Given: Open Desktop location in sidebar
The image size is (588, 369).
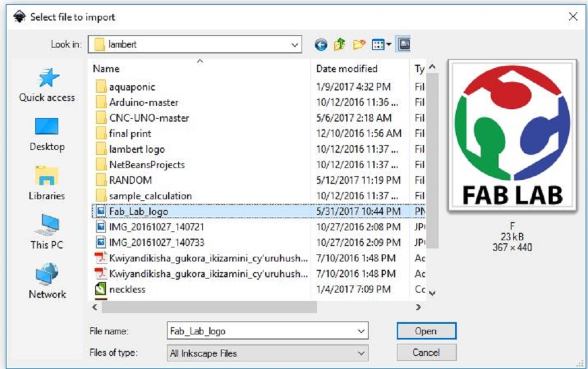Looking at the screenshot, I should pyautogui.click(x=47, y=135).
